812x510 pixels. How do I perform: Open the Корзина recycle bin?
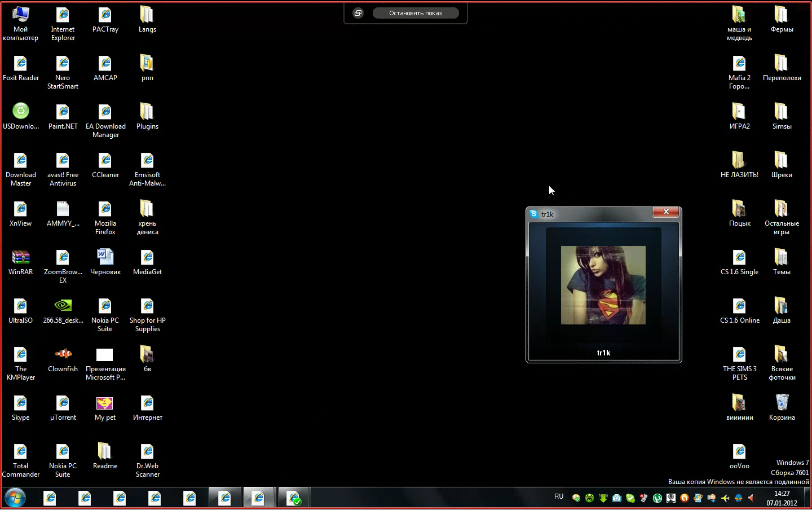(x=782, y=404)
